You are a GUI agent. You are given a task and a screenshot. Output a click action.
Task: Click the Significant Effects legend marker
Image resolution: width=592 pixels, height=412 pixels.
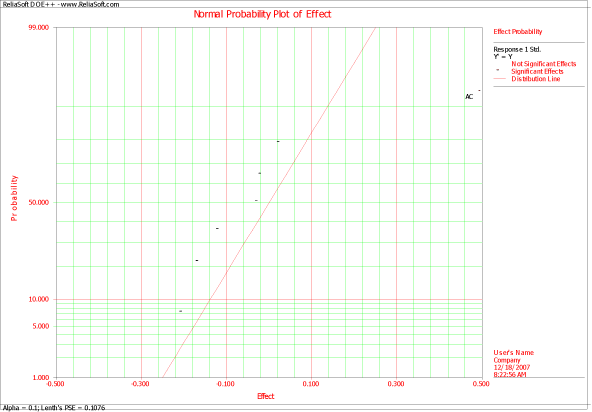[497, 70]
